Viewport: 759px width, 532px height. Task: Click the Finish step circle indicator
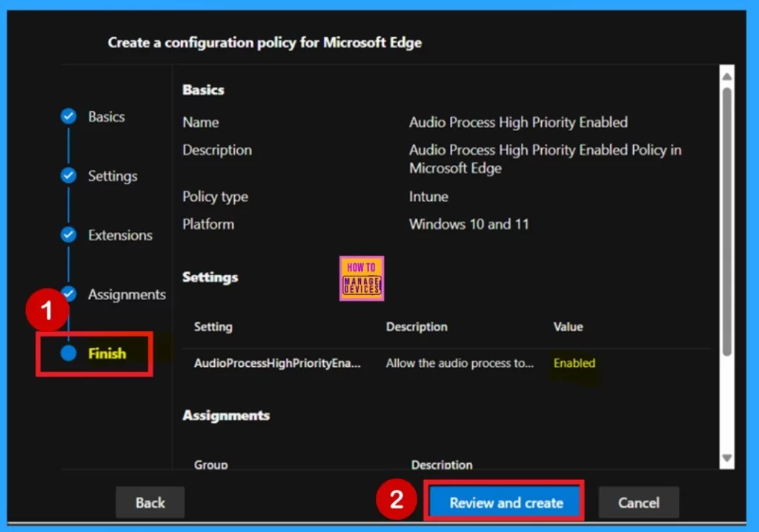tap(68, 353)
